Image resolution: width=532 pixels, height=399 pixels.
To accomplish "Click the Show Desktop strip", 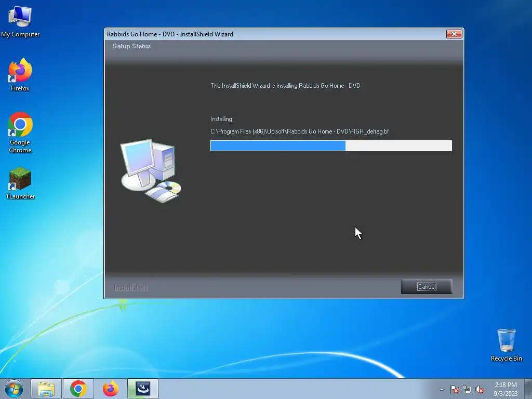I will [528, 389].
